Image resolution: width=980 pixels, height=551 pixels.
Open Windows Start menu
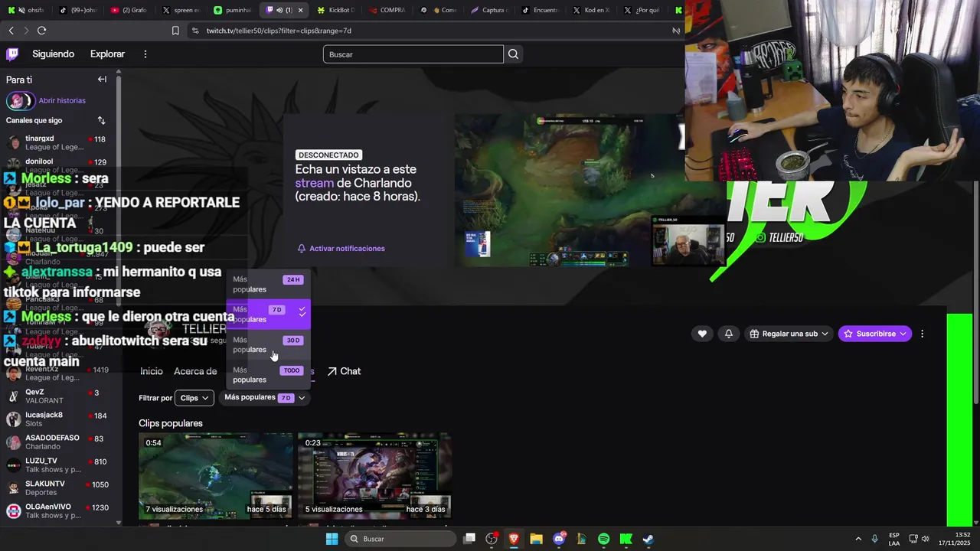tap(332, 539)
